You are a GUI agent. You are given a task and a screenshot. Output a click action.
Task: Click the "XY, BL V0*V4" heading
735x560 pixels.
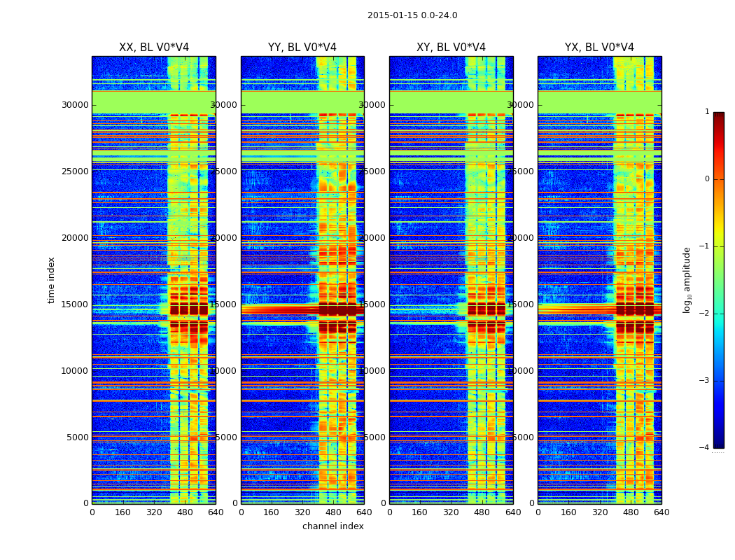point(451,48)
